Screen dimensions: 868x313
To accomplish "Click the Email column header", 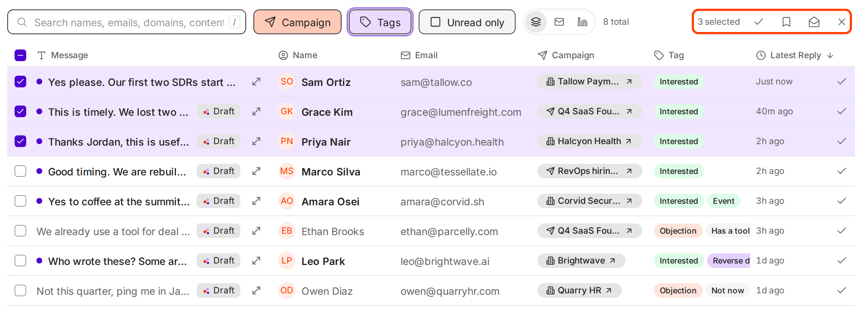I will tap(419, 55).
